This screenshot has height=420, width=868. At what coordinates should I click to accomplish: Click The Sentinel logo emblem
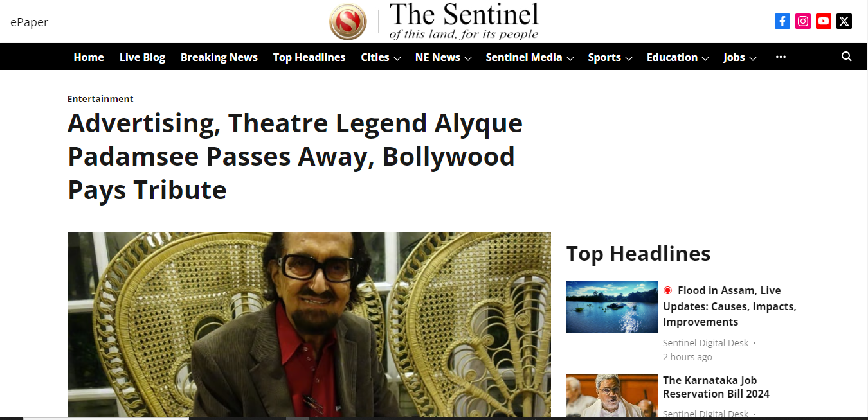pyautogui.click(x=348, y=22)
